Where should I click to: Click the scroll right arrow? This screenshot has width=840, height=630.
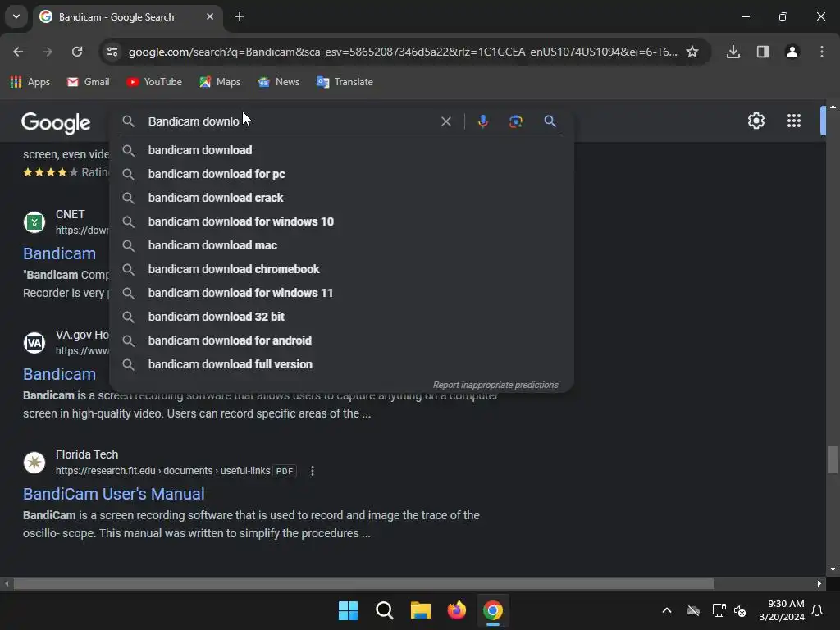pos(819,583)
